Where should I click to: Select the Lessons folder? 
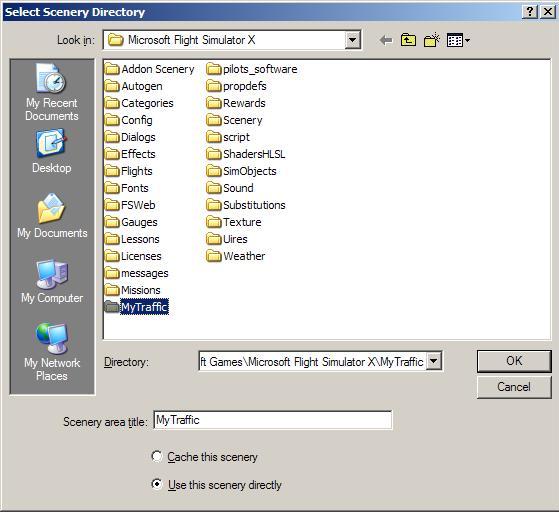click(133, 239)
